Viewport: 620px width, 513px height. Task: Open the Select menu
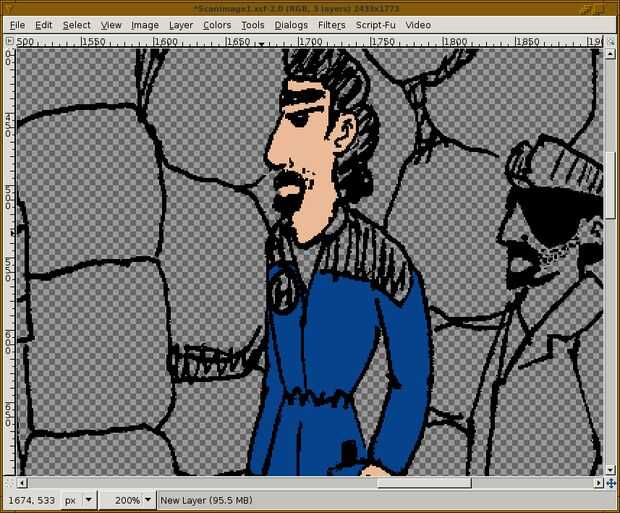coord(77,25)
